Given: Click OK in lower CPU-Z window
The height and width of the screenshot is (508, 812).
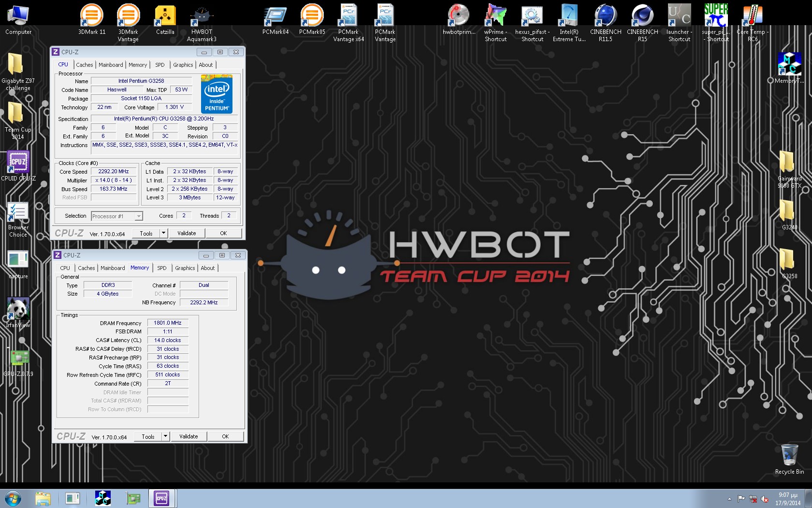Looking at the screenshot, I should point(225,436).
